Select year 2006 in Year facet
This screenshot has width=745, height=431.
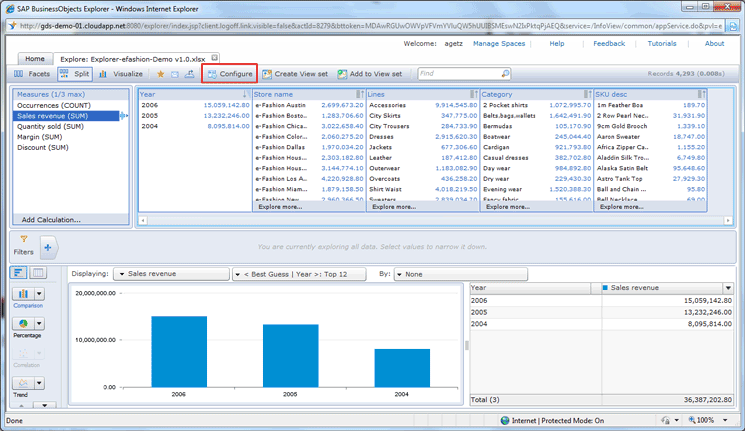[x=195, y=105]
